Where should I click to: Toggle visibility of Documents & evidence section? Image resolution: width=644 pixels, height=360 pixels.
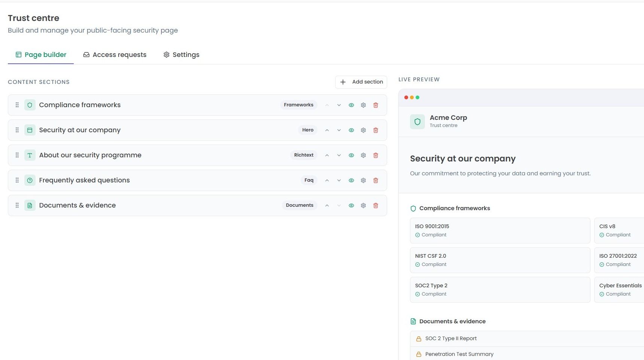(x=351, y=206)
